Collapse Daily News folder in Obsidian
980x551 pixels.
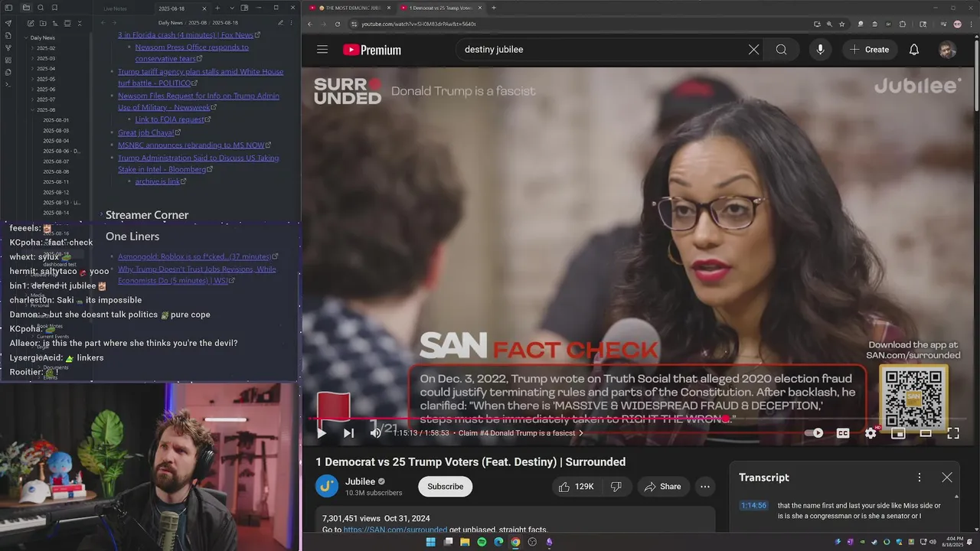[x=26, y=37]
